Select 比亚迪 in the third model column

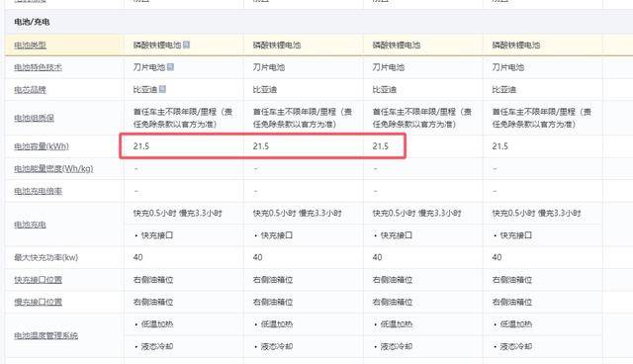tap(385, 89)
